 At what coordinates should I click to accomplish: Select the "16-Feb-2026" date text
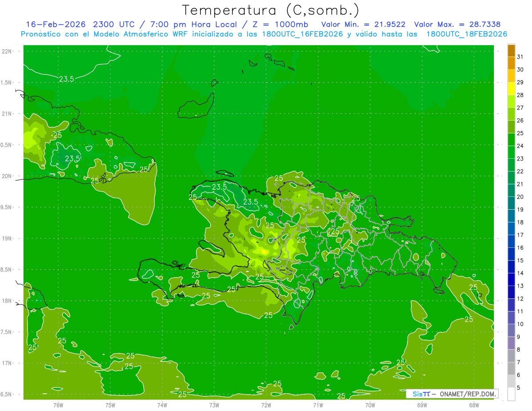(x=57, y=24)
